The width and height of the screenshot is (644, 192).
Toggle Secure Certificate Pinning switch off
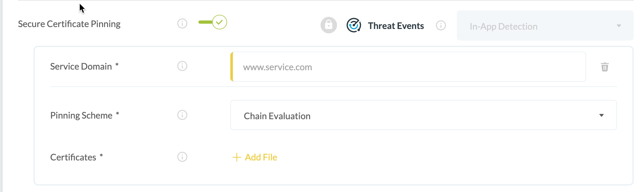[x=213, y=22]
